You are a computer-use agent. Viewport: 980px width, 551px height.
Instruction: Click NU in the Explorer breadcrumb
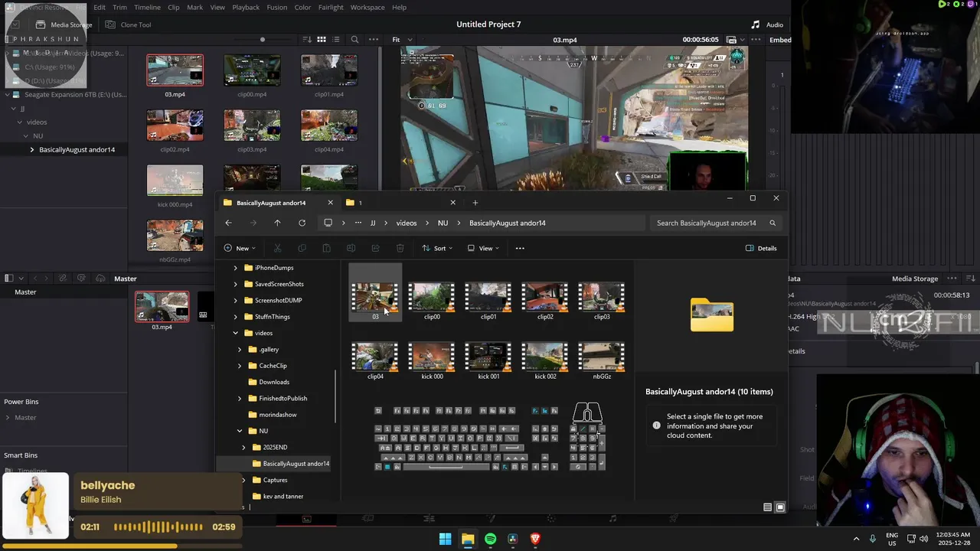443,223
